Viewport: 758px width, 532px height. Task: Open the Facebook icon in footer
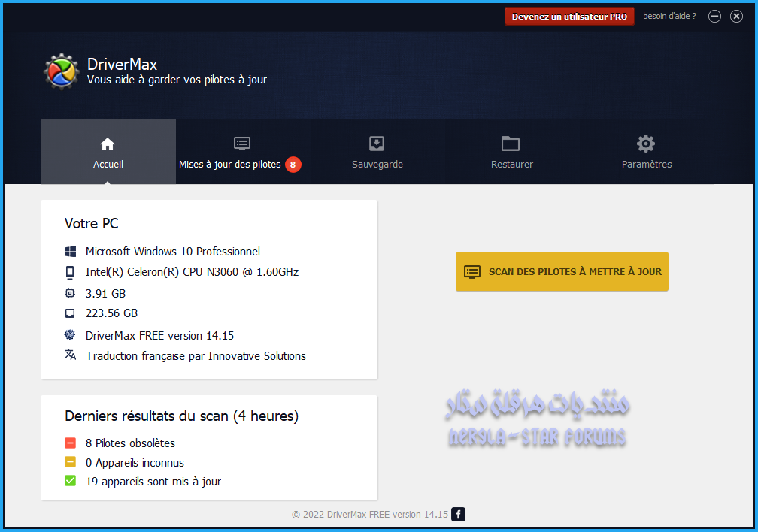pyautogui.click(x=458, y=514)
